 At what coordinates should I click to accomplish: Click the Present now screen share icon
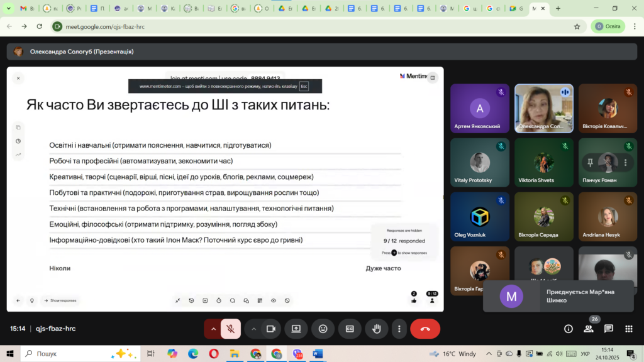296,329
